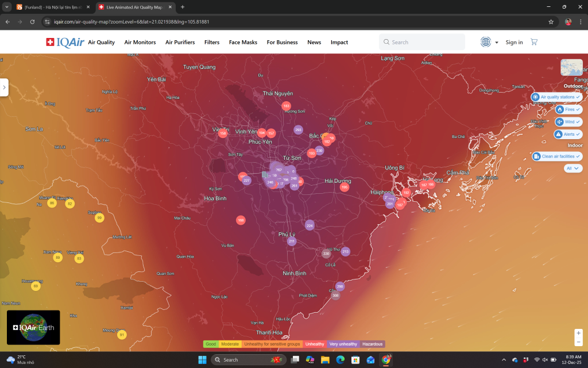Expand the left side panel arrow
Viewport: 588px width, 368px height.
pos(4,87)
